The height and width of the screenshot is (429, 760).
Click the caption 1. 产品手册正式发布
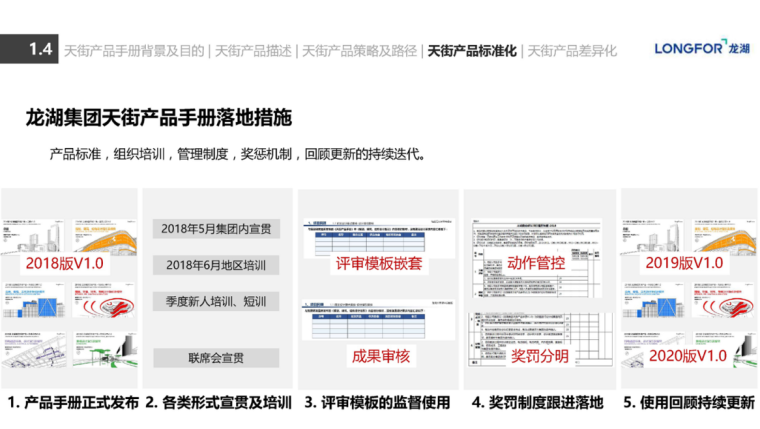pos(72,404)
